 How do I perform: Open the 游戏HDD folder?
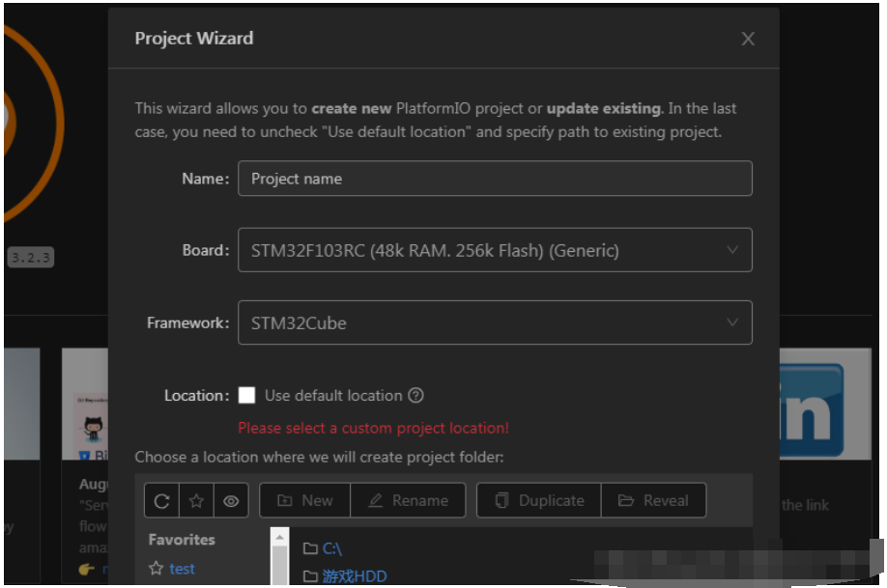pos(355,576)
